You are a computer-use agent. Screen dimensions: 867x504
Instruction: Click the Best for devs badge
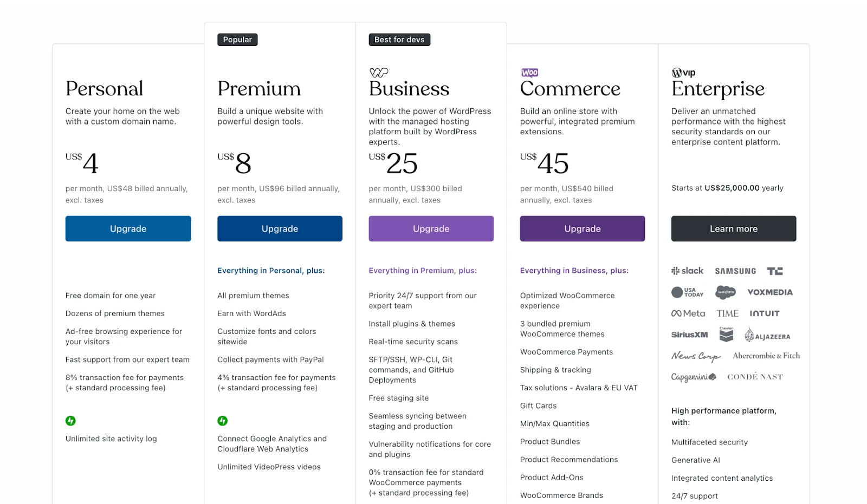point(399,40)
